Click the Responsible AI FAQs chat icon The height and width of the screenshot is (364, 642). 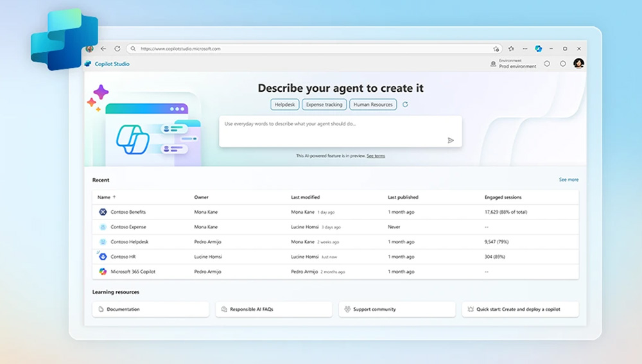coord(224,309)
